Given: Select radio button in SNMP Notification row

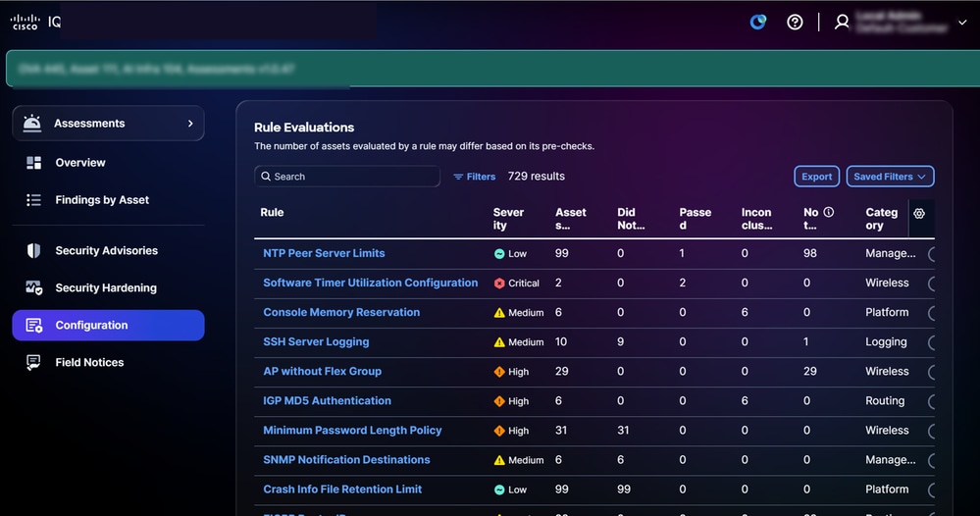Looking at the screenshot, I should coord(931,460).
